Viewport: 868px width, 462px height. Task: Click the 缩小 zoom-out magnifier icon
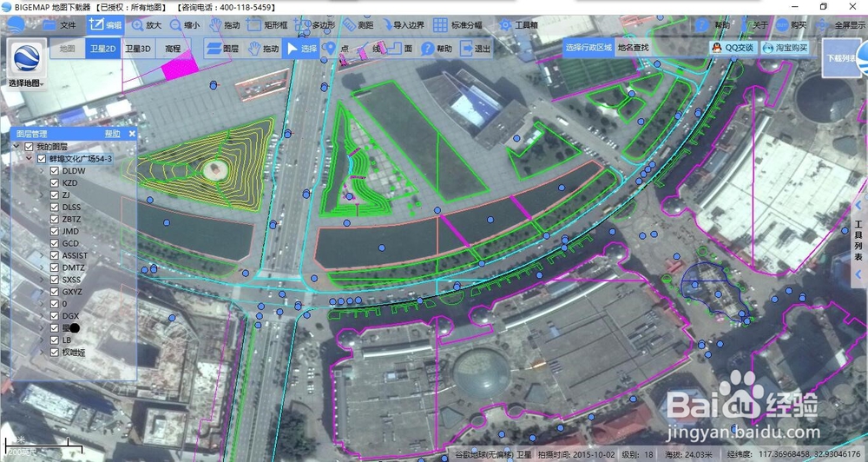click(175, 25)
